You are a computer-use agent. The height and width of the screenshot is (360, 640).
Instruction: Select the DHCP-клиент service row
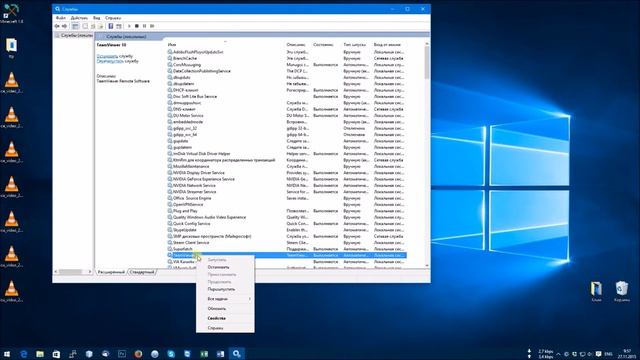click(287, 90)
